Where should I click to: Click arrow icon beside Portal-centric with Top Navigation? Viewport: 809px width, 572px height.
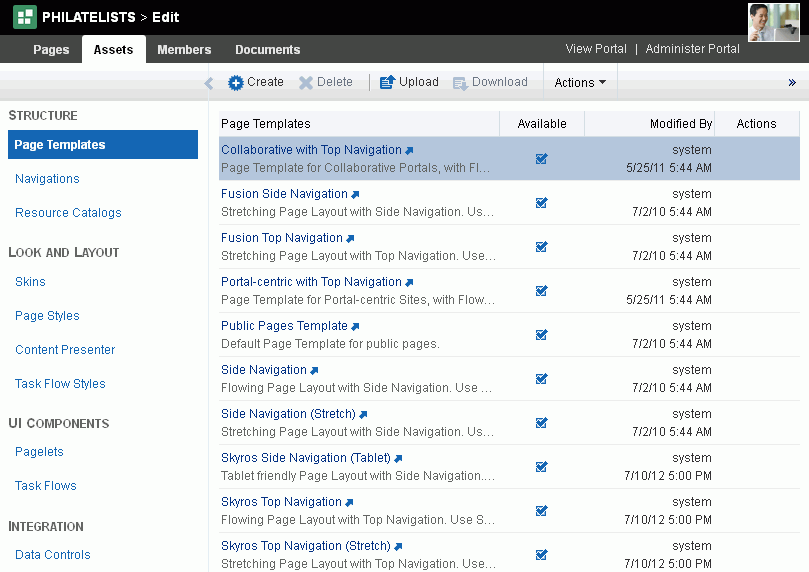pyautogui.click(x=409, y=282)
